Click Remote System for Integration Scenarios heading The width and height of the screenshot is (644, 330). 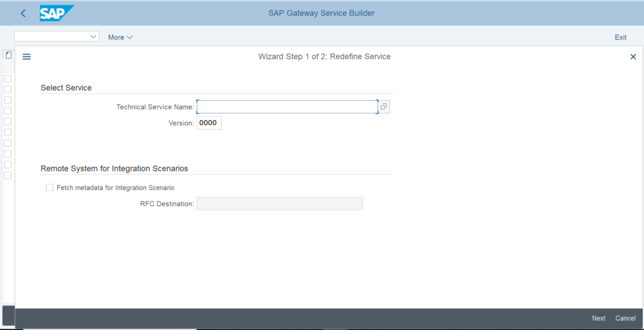114,169
